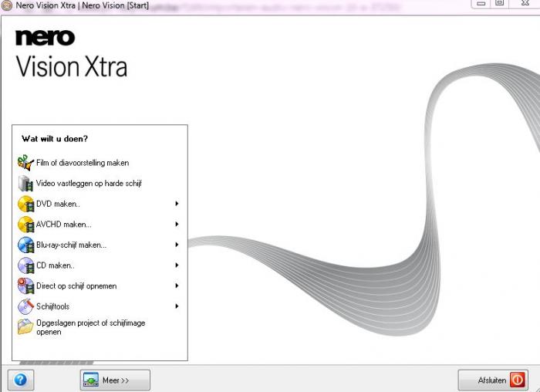This screenshot has width=540, height=392.
Task: Expand the DVD maken submenu arrow
Action: tap(177, 204)
